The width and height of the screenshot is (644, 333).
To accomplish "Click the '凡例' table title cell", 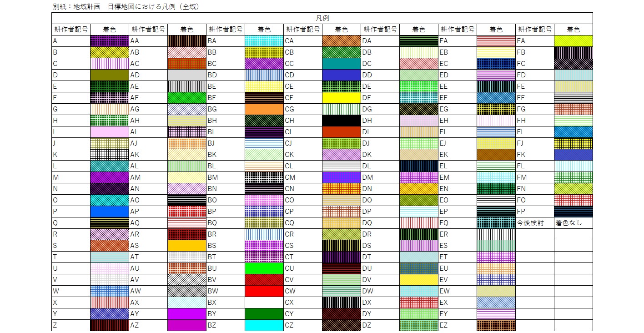I will [x=322, y=18].
